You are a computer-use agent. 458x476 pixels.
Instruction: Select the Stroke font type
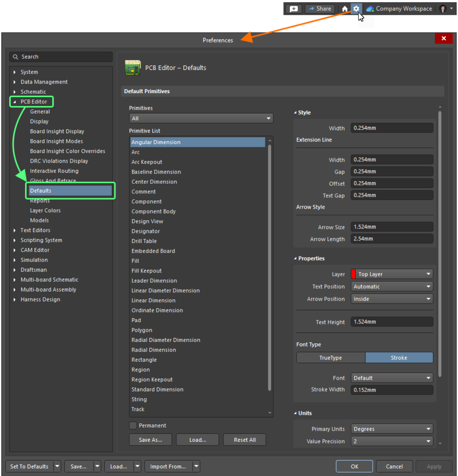(x=399, y=358)
